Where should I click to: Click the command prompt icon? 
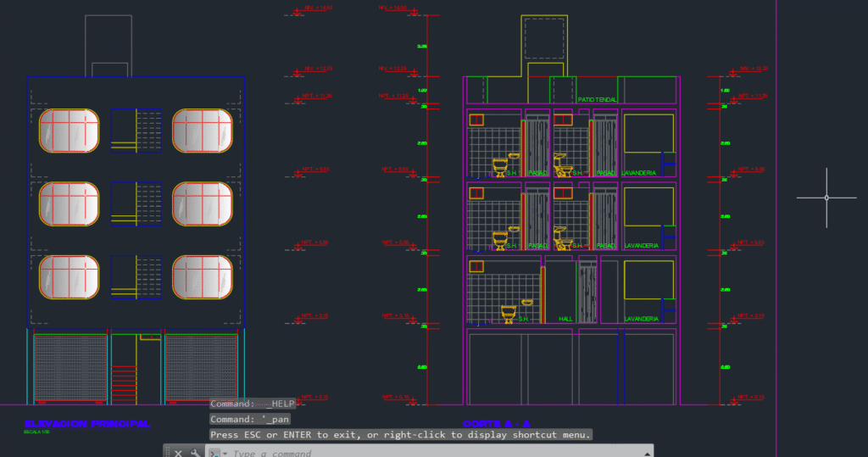pyautogui.click(x=214, y=453)
